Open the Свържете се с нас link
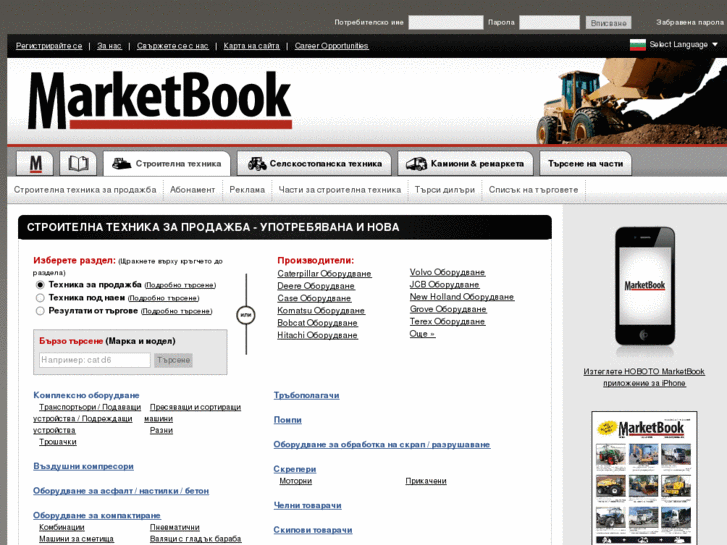 click(x=172, y=45)
